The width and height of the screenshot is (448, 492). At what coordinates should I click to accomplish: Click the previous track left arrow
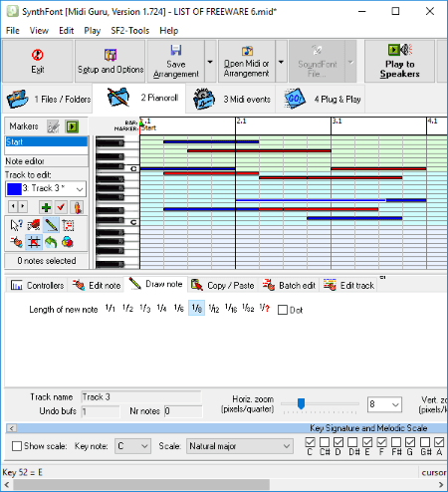pyautogui.click(x=13, y=206)
